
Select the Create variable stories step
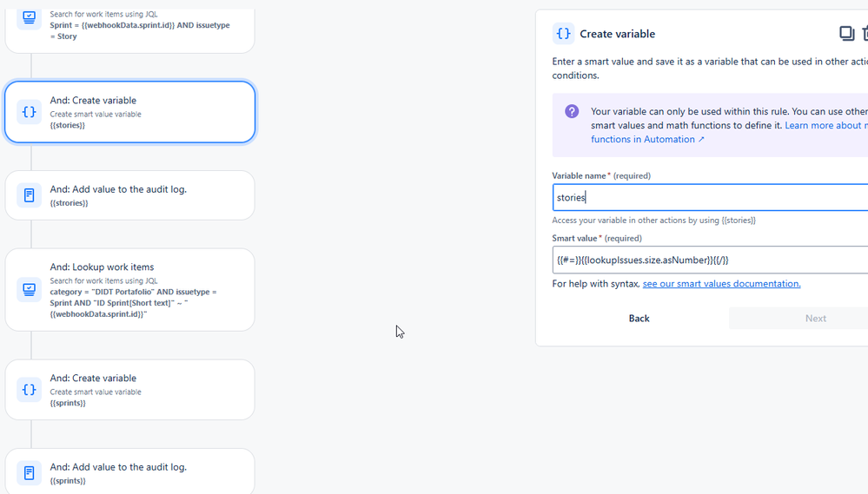[130, 112]
